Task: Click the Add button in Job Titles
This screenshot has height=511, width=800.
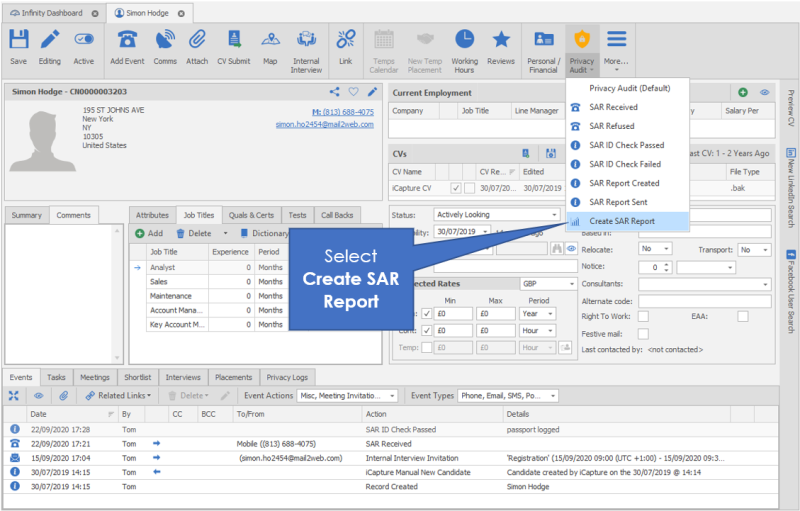Action: [x=148, y=233]
